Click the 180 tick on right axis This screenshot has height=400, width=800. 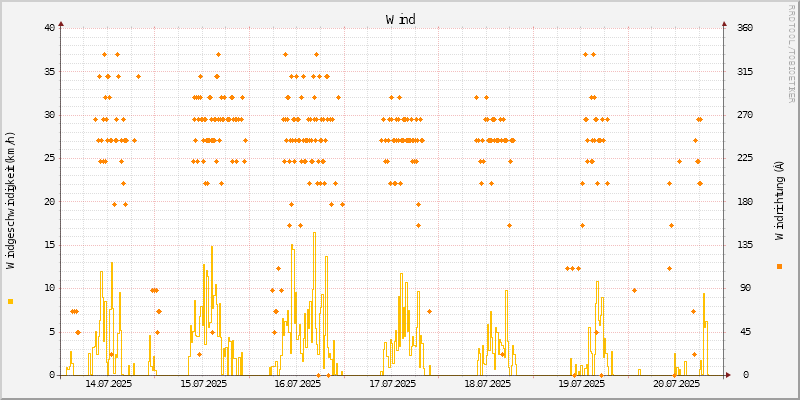pos(745,202)
